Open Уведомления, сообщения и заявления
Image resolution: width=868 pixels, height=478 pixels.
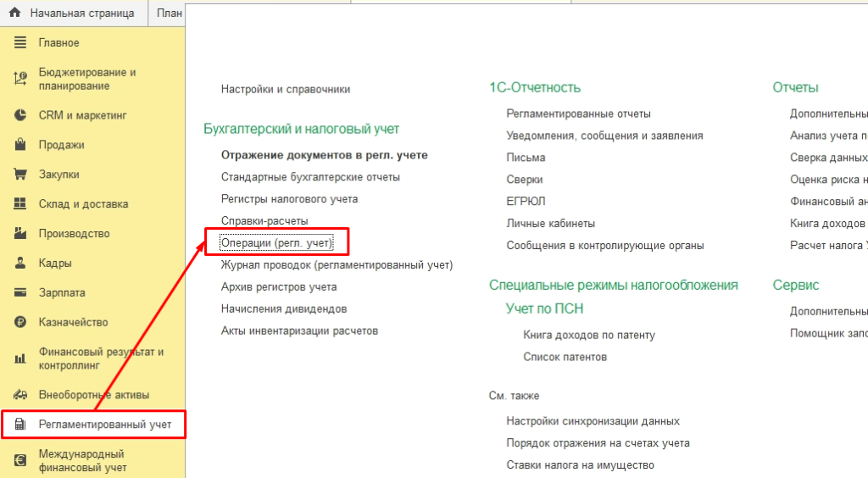click(604, 136)
